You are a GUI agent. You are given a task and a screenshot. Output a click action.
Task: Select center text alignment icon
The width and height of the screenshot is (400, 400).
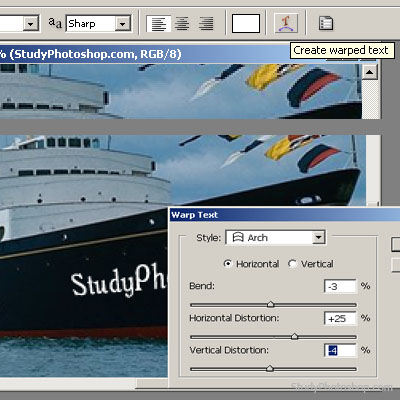182,24
